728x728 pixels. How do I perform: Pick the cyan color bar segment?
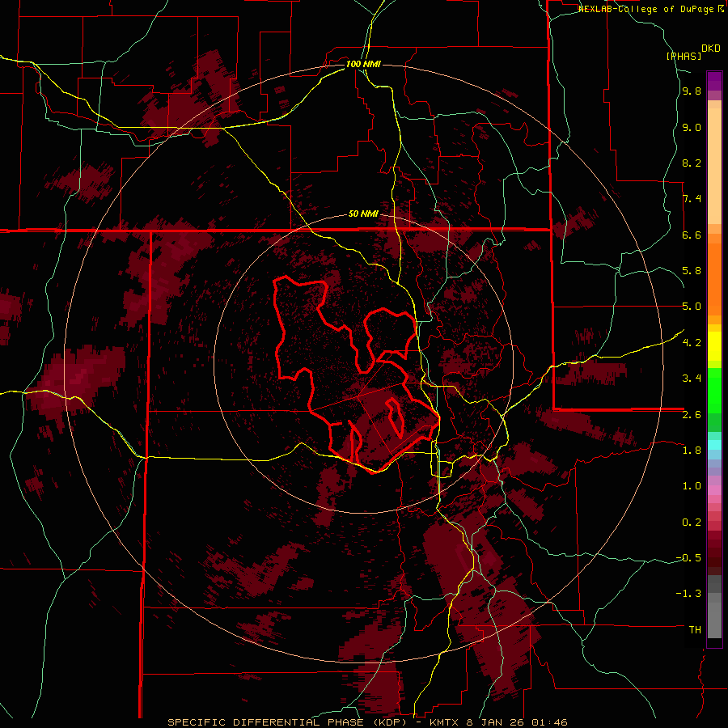click(x=714, y=444)
